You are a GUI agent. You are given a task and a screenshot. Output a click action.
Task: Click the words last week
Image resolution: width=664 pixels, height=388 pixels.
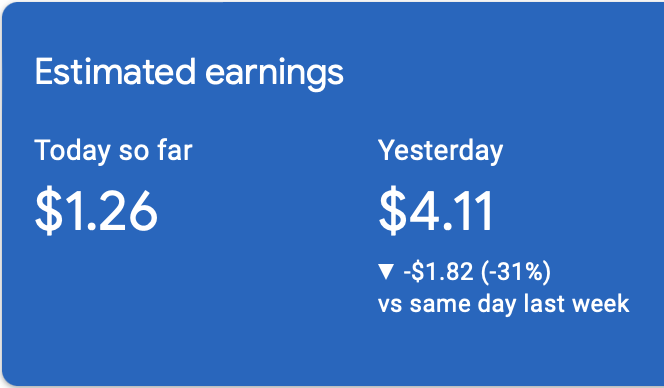[x=576, y=303]
